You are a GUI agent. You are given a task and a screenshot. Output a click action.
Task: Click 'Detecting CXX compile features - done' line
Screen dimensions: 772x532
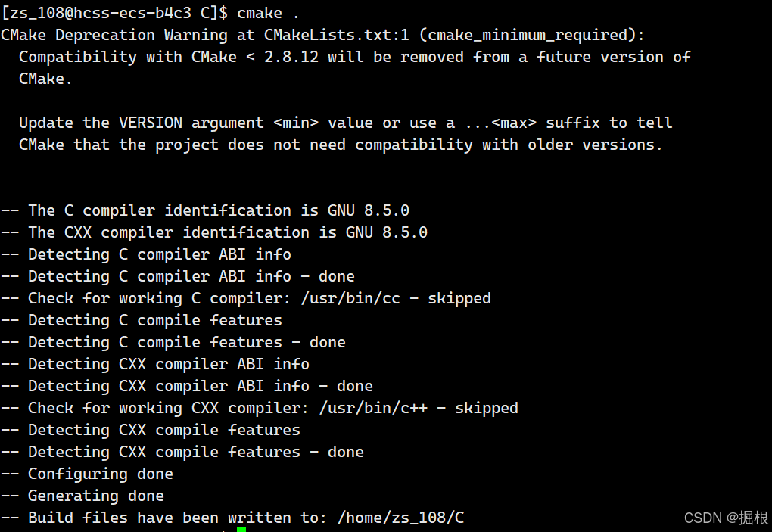coord(182,452)
